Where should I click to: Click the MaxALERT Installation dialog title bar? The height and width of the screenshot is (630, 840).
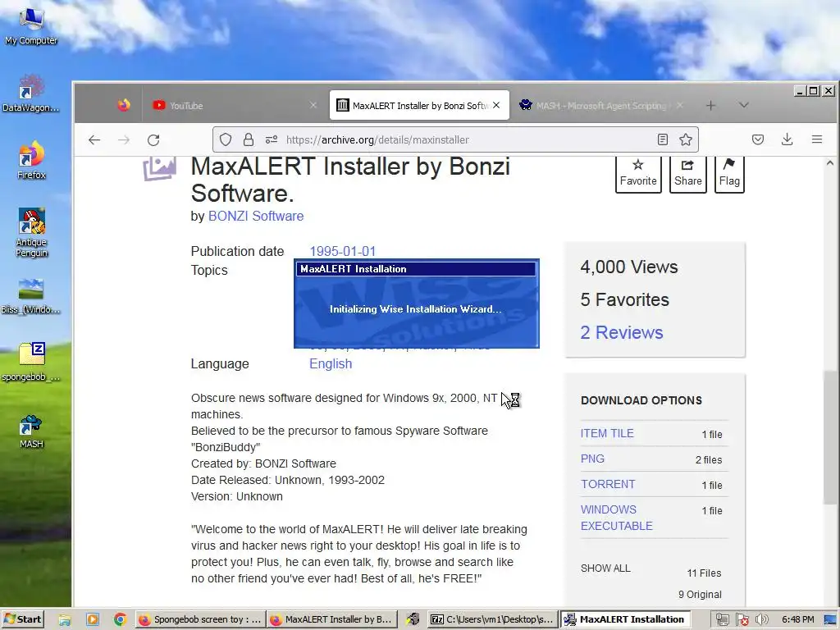416,269
